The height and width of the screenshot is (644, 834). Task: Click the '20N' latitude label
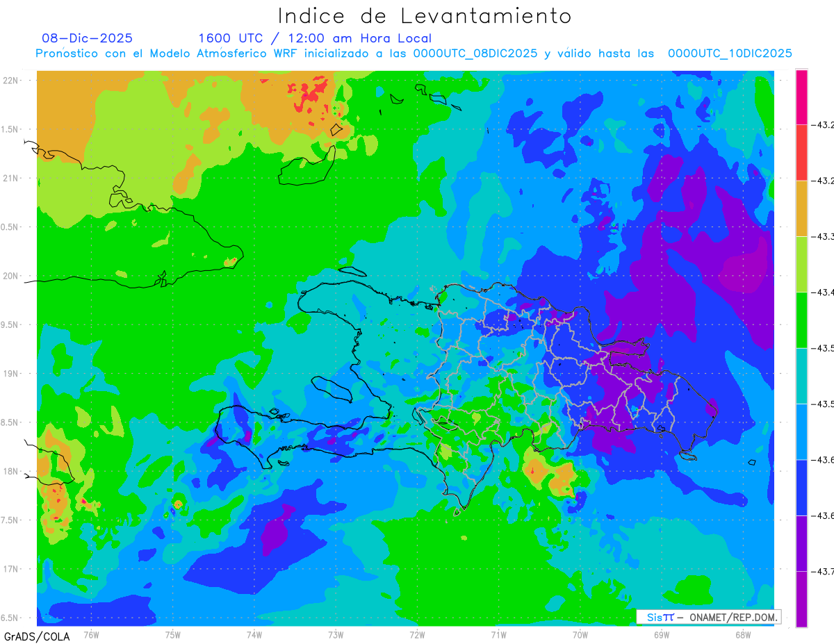(x=12, y=276)
